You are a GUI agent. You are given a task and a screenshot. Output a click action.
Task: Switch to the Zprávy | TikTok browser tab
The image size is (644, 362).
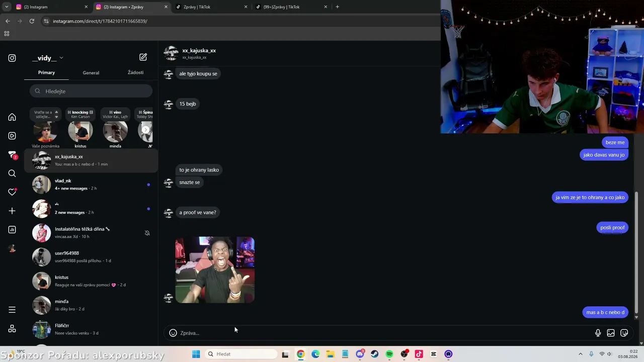(211, 7)
